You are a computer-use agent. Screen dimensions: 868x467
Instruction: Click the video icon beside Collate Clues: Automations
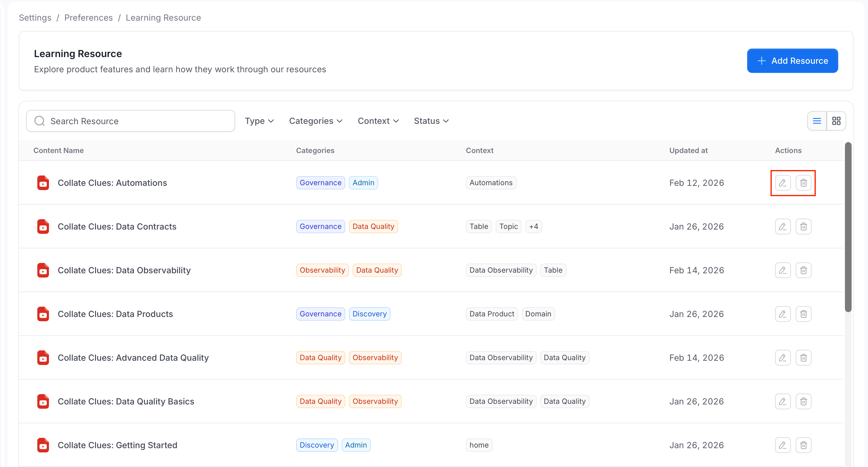click(x=43, y=183)
